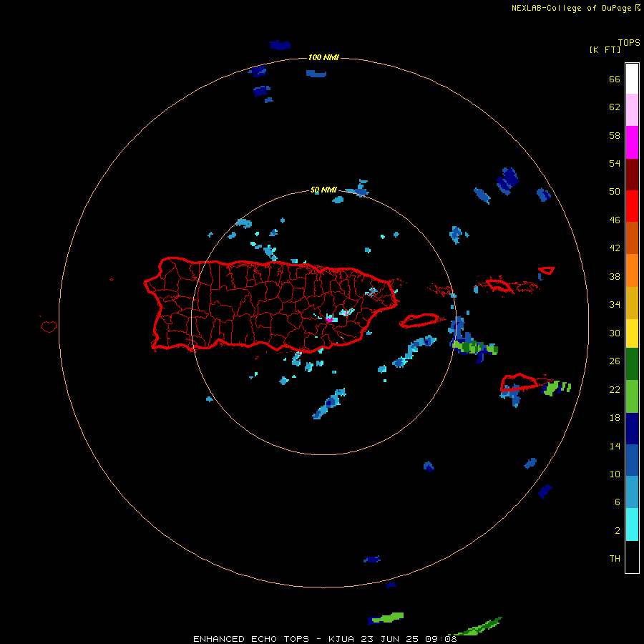Click the St. Croix island outline
The height and width of the screenshot is (644, 644).
(x=518, y=382)
